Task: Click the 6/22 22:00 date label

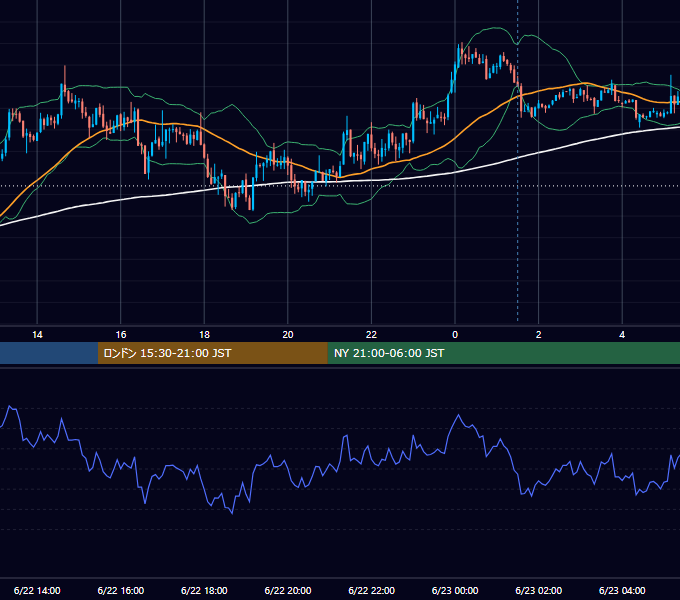Action: pyautogui.click(x=371, y=590)
